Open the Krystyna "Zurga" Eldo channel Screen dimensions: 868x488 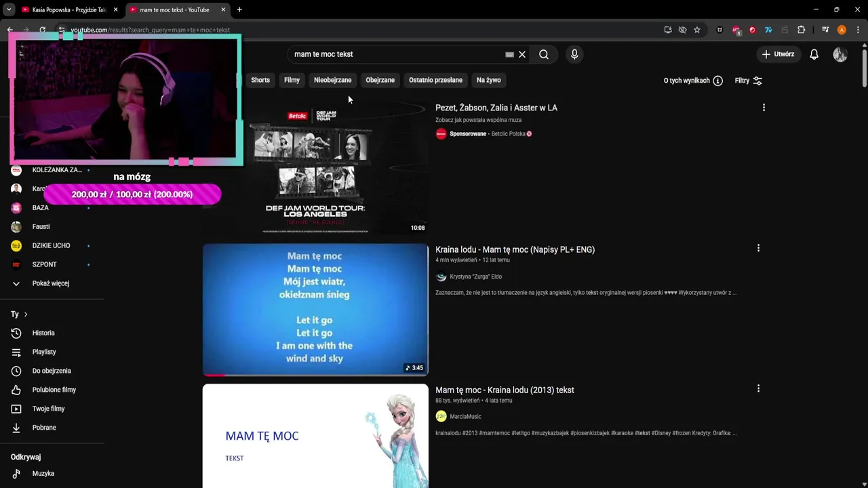475,277
